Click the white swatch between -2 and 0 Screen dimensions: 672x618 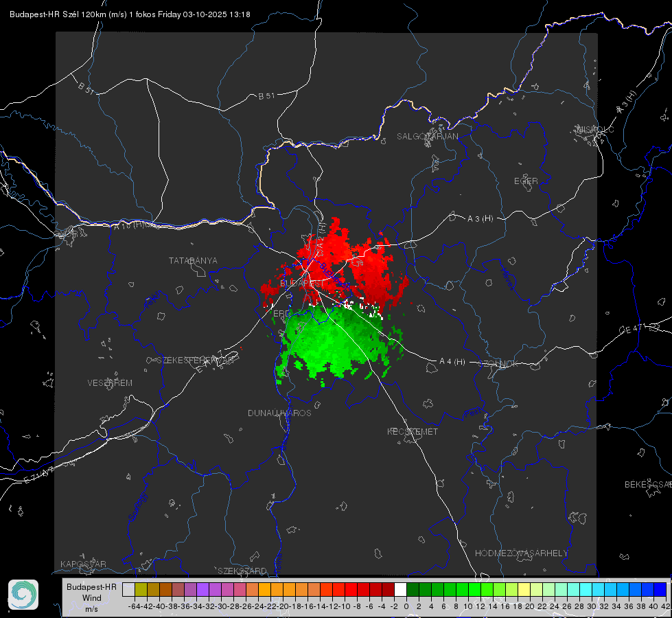point(400,589)
